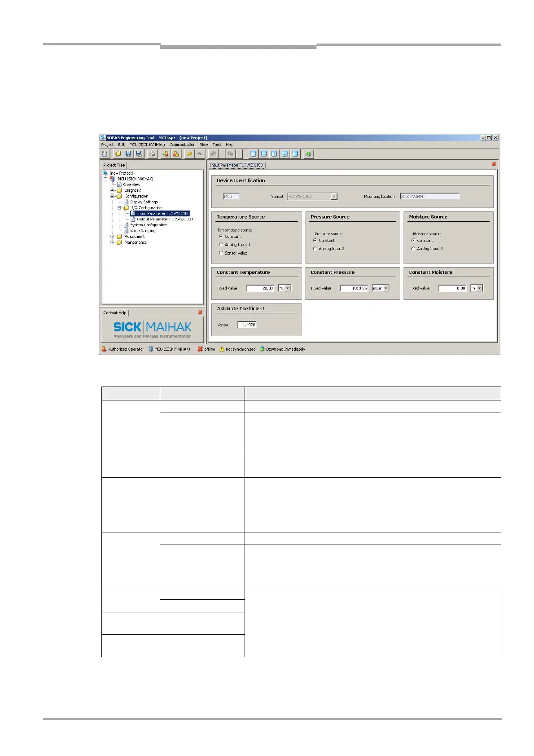The width and height of the screenshot is (534, 756).
Task: Select Value Damping in the project tree
Action: [x=143, y=231]
